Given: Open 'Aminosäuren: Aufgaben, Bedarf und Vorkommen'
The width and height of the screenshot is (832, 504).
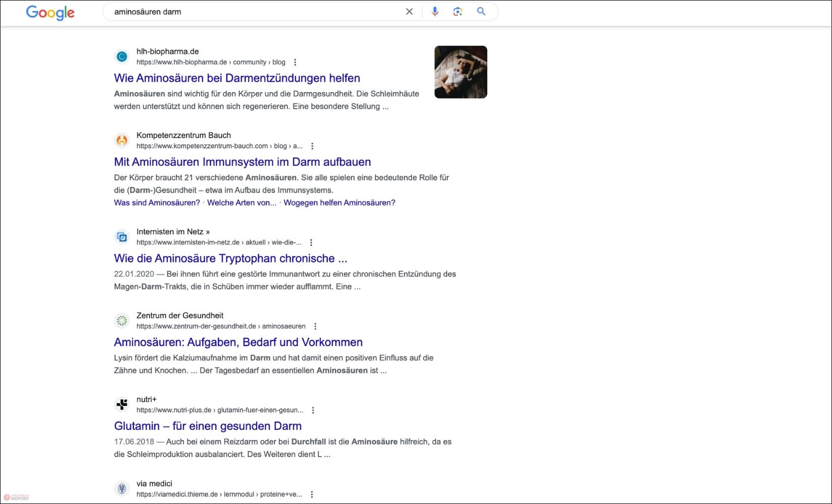Looking at the screenshot, I should tap(238, 342).
